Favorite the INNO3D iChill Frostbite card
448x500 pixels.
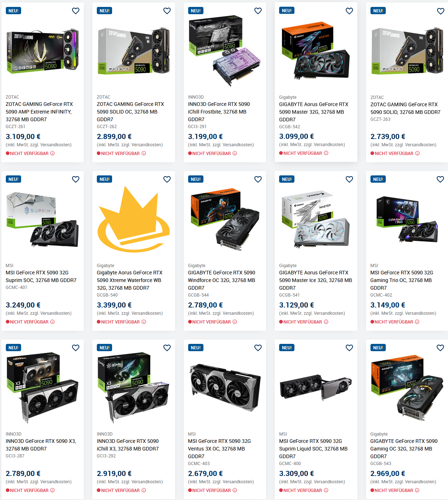pyautogui.click(x=258, y=11)
